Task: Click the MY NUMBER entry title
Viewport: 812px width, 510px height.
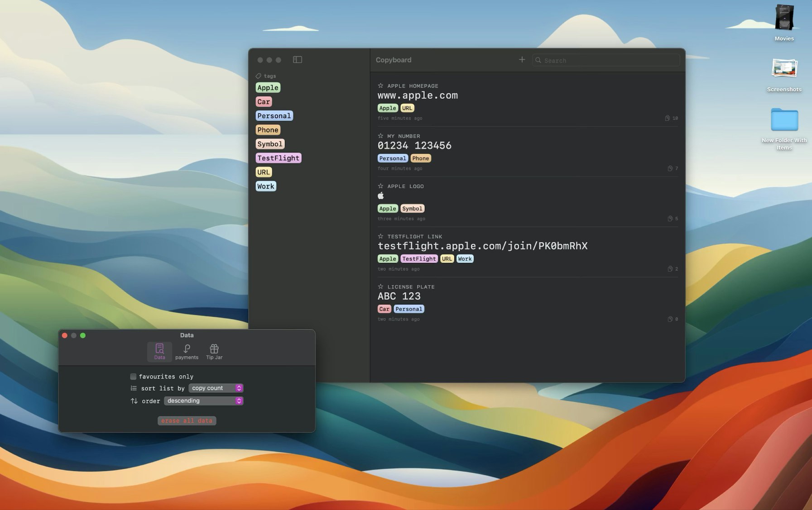Action: (404, 136)
